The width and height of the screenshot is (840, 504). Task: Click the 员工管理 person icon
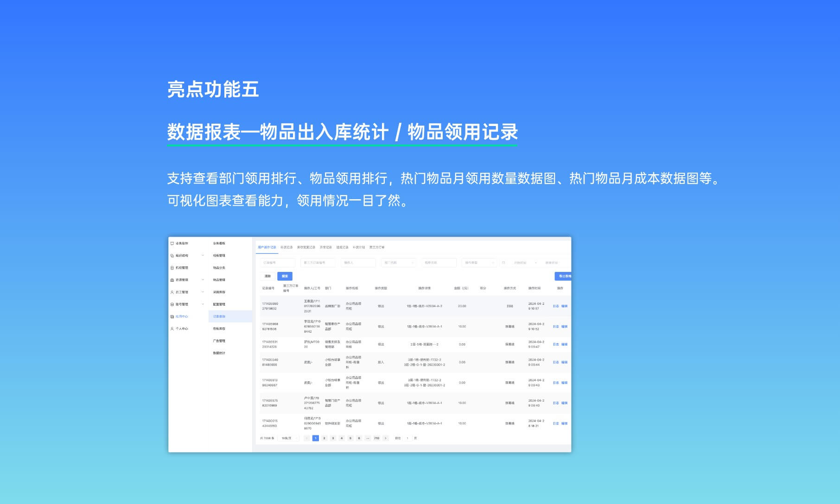(x=172, y=292)
